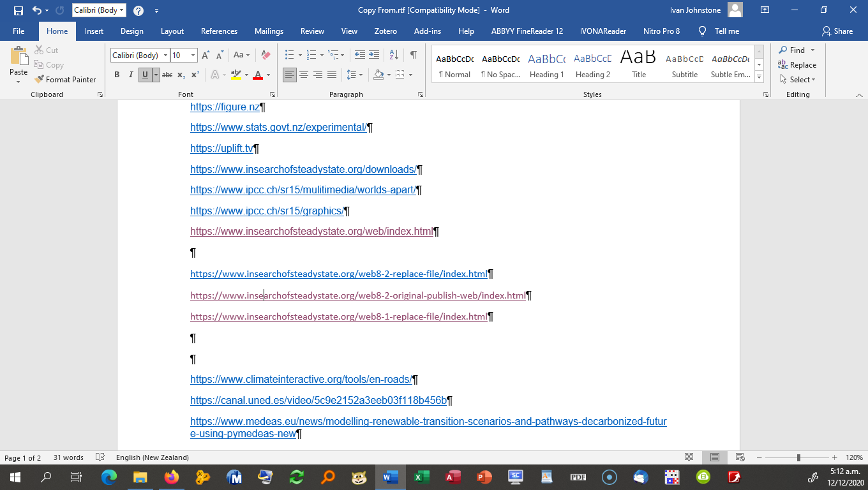Switch to the References tab
This screenshot has width=868, height=490.
click(x=219, y=31)
